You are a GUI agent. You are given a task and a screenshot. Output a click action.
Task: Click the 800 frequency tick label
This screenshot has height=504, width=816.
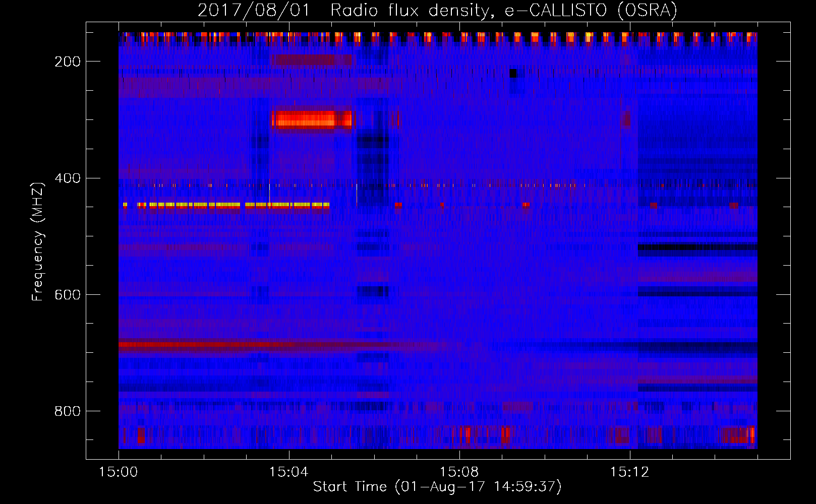coord(68,411)
